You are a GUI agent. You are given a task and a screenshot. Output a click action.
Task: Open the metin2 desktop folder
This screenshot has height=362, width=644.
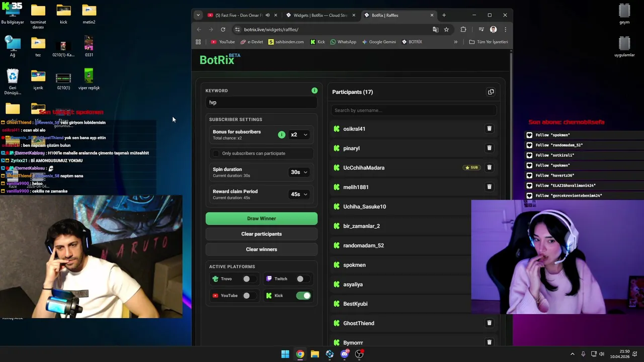click(89, 14)
